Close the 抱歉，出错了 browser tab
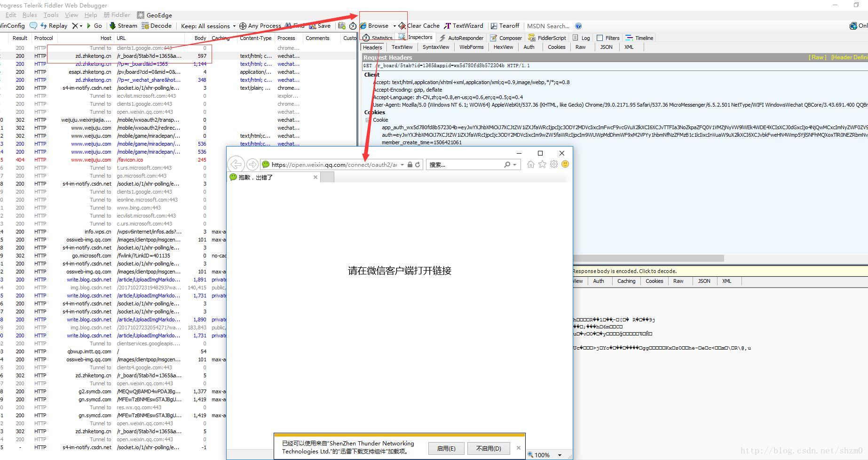The width and height of the screenshot is (868, 460). tap(316, 177)
